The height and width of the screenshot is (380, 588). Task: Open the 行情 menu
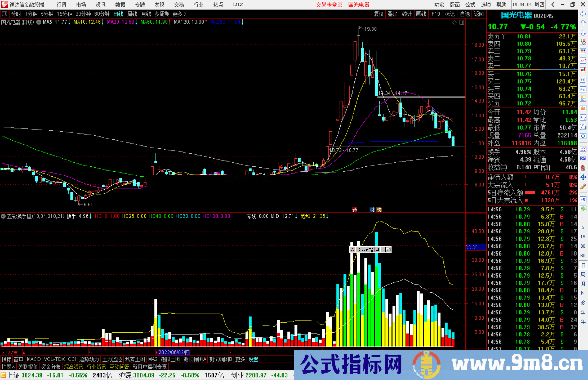click(x=62, y=5)
